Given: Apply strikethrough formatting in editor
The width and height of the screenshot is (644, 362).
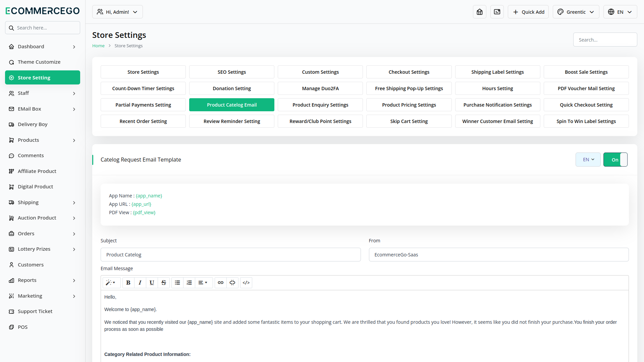Looking at the screenshot, I should pos(164,283).
